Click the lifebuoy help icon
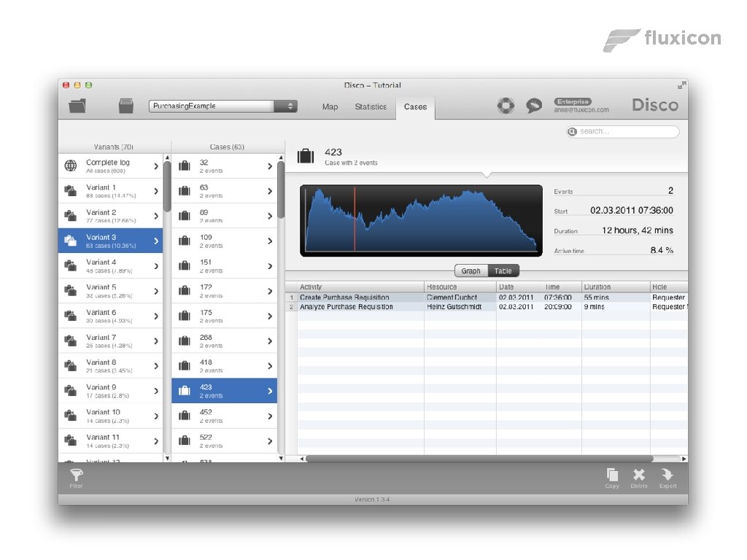 (x=506, y=105)
